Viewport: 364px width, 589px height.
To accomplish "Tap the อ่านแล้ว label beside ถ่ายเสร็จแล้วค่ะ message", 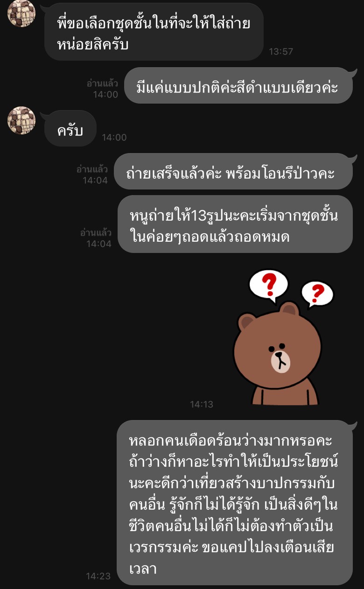I will pyautogui.click(x=92, y=169).
